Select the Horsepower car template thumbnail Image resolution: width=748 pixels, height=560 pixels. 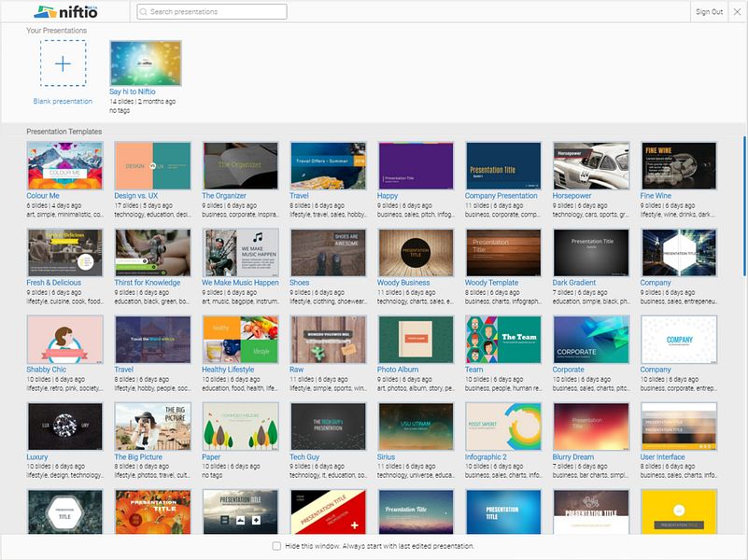click(591, 165)
